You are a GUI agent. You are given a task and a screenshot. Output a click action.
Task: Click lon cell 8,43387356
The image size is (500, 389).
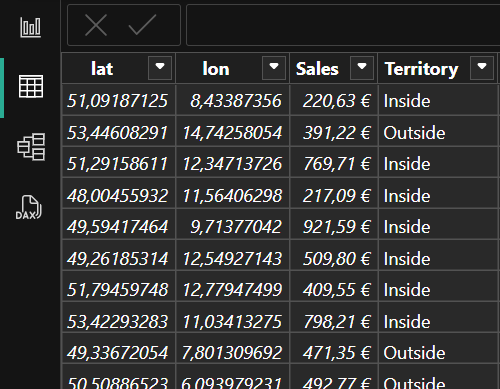(233, 100)
